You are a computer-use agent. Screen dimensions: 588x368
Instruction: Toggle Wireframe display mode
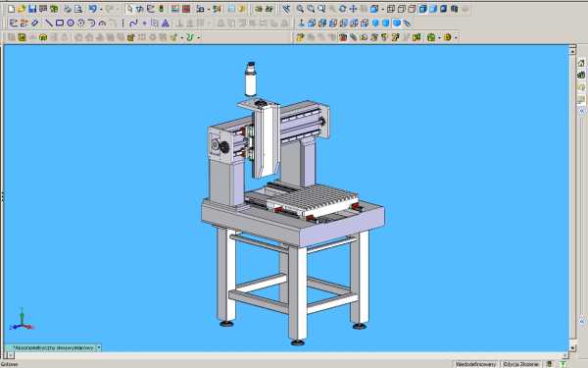391,9
